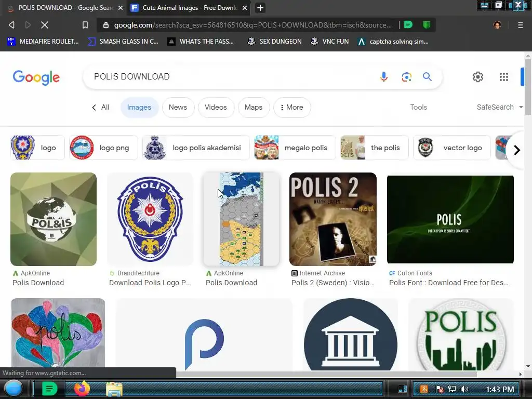The image size is (532, 399).
Task: Open the network tray icon
Action: [x=452, y=389]
